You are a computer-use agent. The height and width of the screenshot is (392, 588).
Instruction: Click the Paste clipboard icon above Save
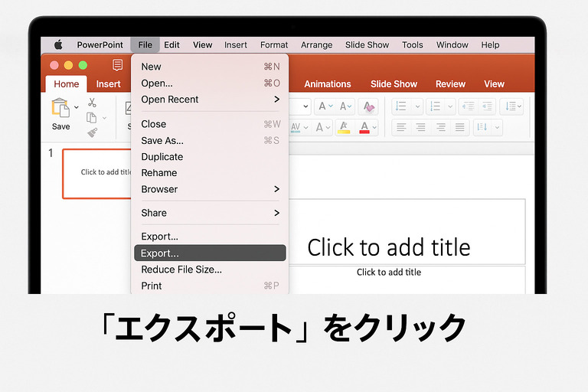pyautogui.click(x=60, y=108)
